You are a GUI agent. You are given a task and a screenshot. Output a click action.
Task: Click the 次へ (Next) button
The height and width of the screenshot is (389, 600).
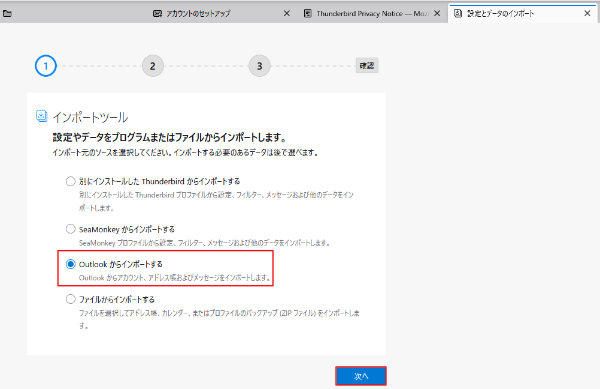pyautogui.click(x=361, y=376)
